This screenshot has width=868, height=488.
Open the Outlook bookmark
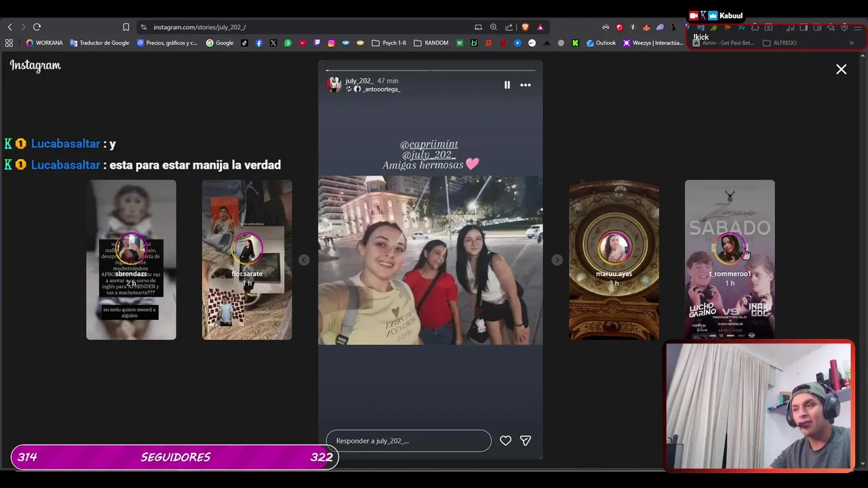point(601,43)
